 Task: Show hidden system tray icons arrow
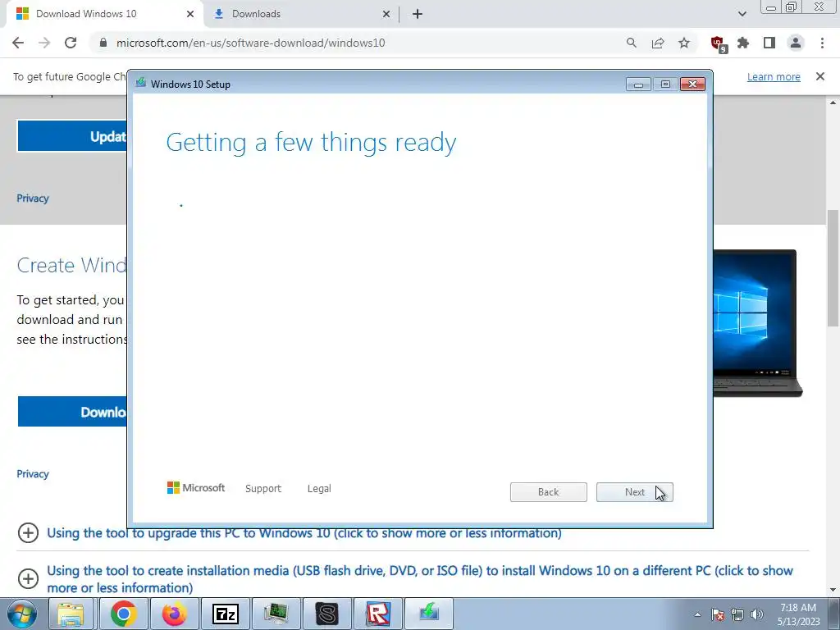tap(697, 614)
